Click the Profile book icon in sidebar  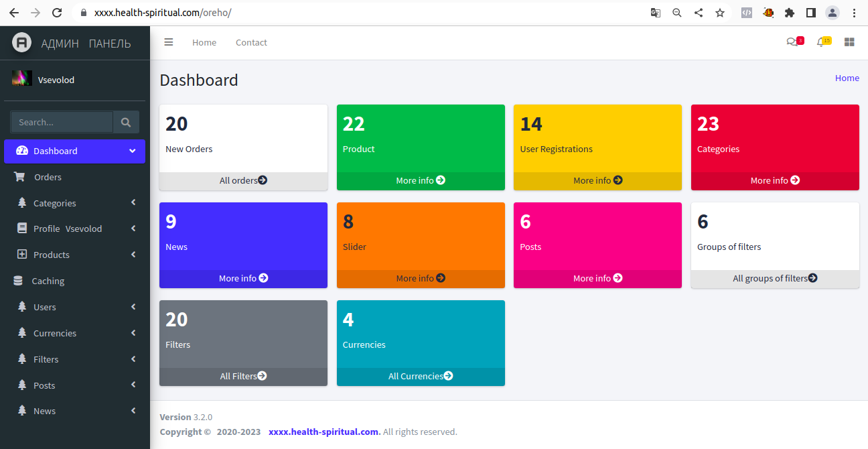[x=22, y=229]
